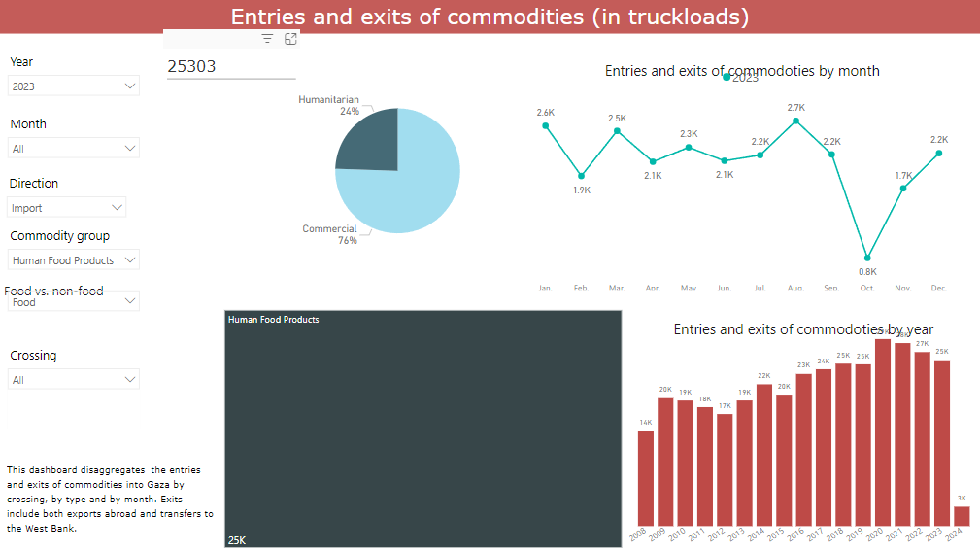This screenshot has width=980, height=552.
Task: Open the Year dropdown showing 2023
Action: 73,86
